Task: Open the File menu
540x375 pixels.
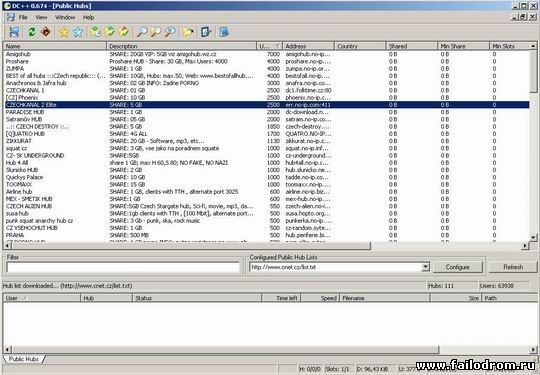Action: click(23, 17)
